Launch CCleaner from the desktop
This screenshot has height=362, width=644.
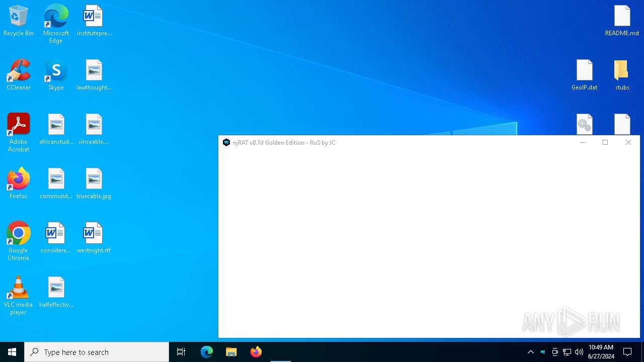click(19, 75)
